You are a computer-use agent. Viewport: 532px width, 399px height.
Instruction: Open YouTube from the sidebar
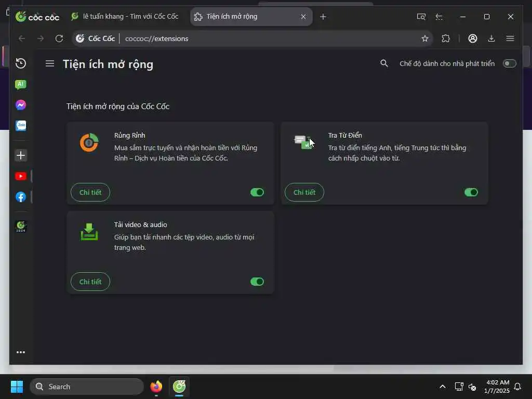pyautogui.click(x=21, y=176)
